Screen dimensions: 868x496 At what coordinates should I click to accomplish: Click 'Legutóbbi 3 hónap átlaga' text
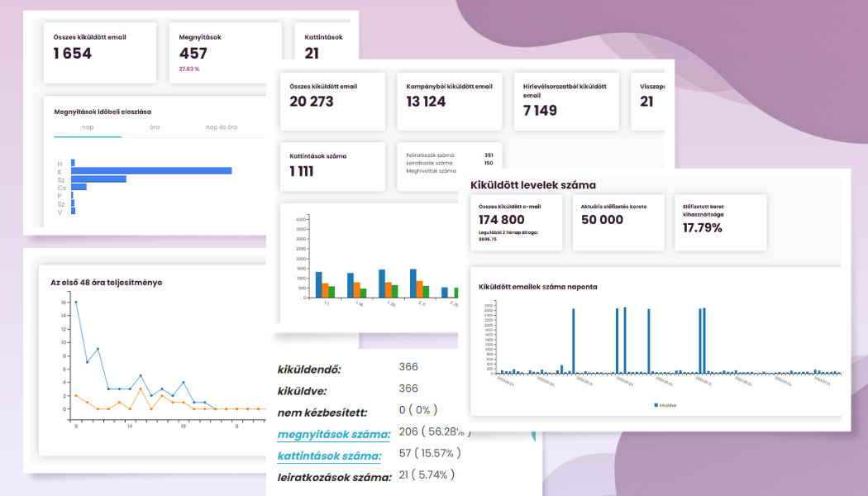pos(508,232)
